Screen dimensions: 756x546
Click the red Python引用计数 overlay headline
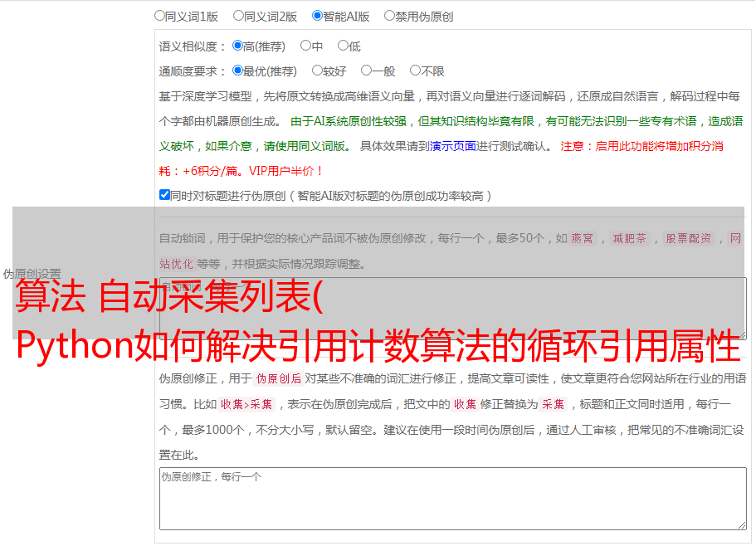point(378,345)
